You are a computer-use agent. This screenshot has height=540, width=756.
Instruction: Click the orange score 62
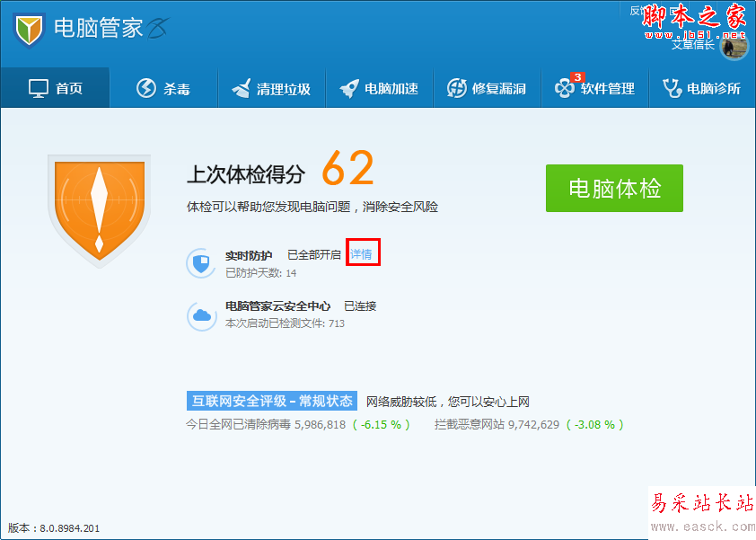click(347, 168)
